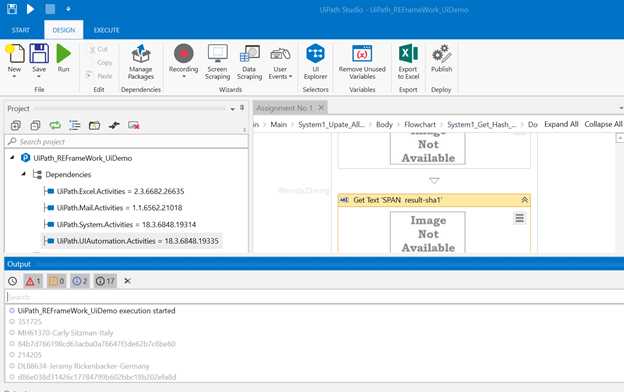
Task: Click the Collapse All icon in Project panel toolbar
Action: tap(35, 125)
